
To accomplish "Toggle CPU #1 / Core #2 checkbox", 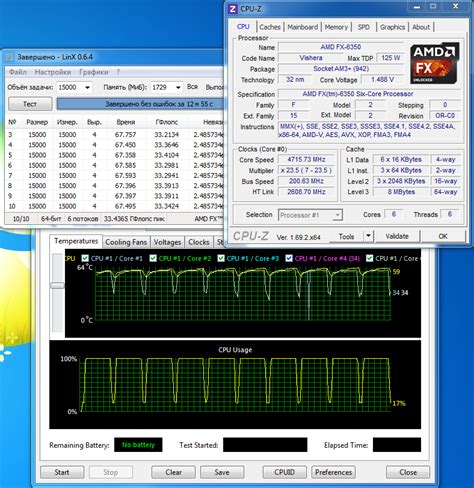I will pyautogui.click(x=153, y=258).
